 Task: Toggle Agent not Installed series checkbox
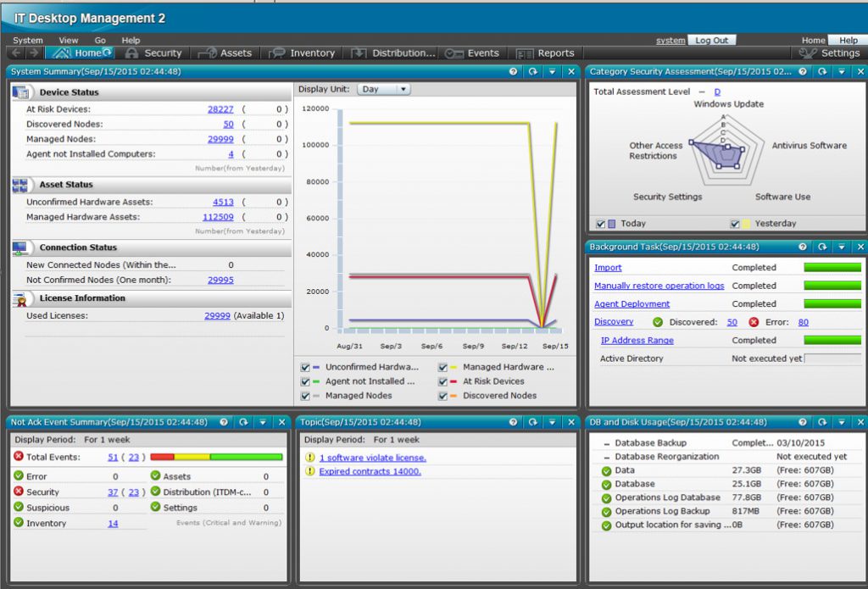click(x=305, y=381)
